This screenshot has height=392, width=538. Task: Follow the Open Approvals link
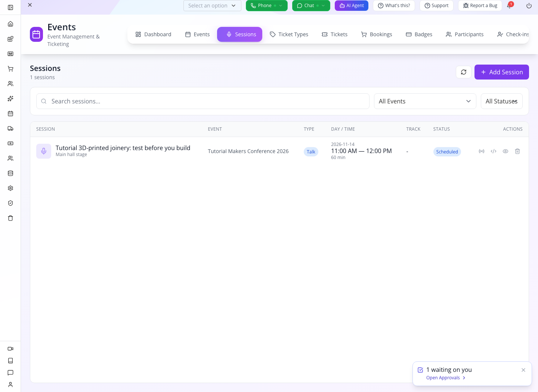click(446, 378)
